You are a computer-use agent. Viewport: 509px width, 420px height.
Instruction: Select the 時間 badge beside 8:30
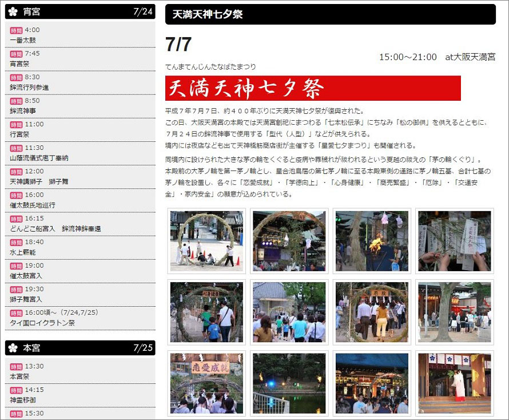click(16, 78)
